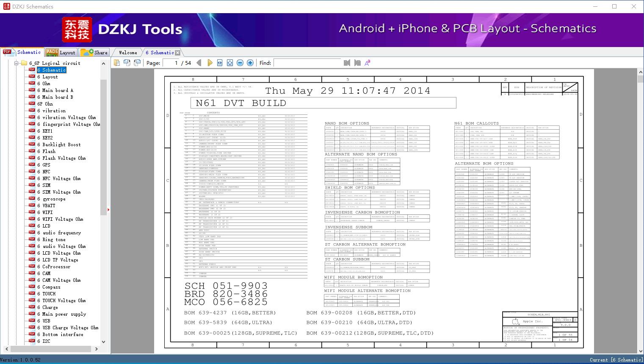Image resolution: width=644 pixels, height=364 pixels.
Task: Select 6 Schematic in the tree
Action: (51, 70)
